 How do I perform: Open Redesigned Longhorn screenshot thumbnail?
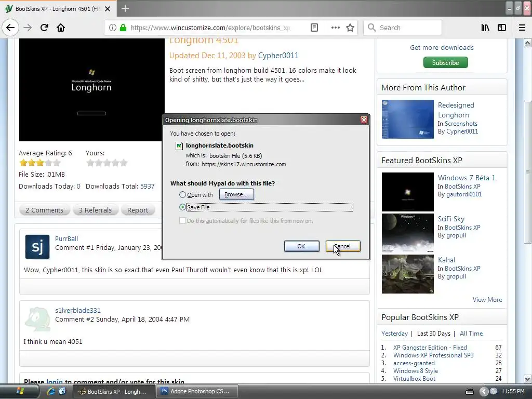(407, 119)
